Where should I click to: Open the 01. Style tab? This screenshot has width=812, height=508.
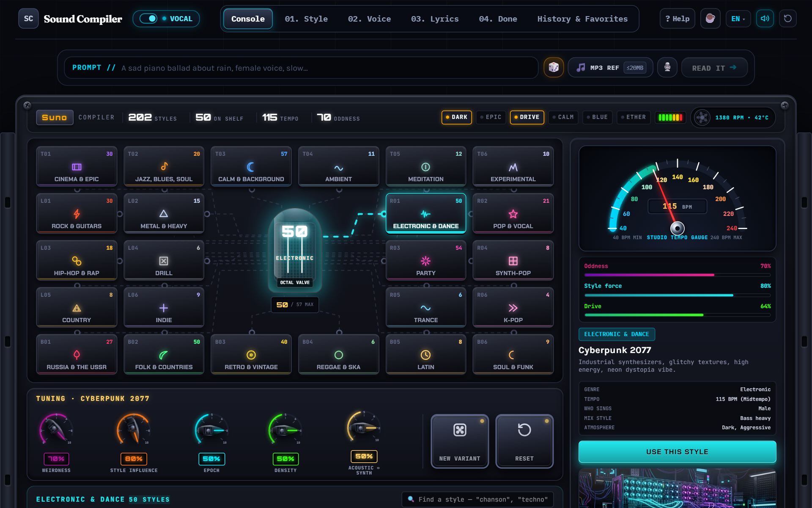[306, 19]
